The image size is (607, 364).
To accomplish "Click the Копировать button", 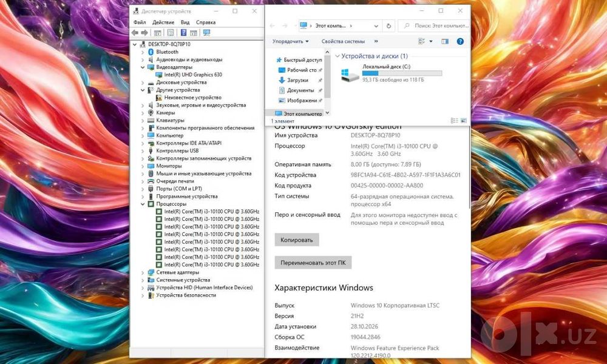I will tap(297, 240).
